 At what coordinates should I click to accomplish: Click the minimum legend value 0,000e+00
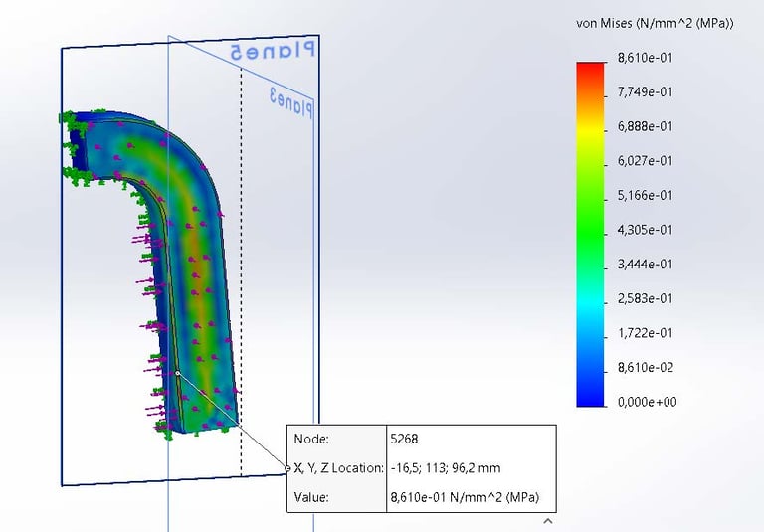click(x=647, y=402)
